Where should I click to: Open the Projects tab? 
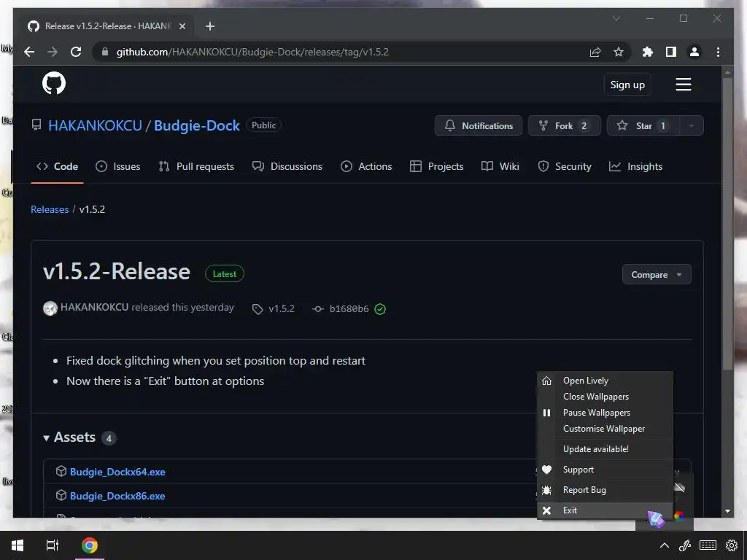[x=436, y=167]
